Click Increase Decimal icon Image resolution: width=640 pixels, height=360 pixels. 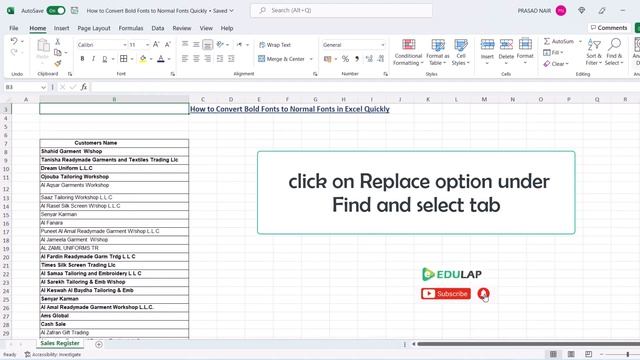369,59
